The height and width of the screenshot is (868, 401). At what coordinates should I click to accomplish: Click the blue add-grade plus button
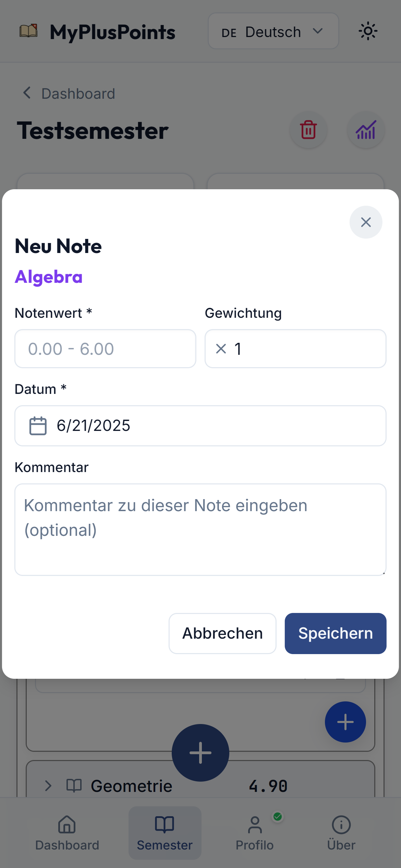tap(345, 722)
